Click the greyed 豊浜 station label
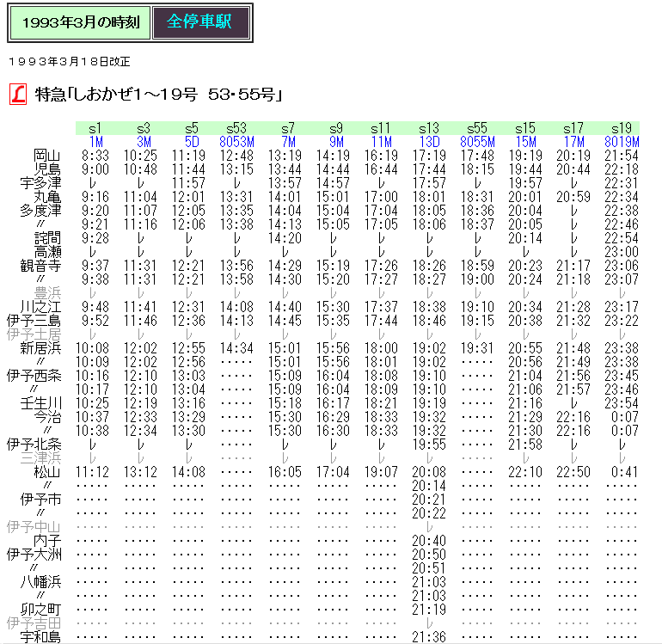 click(47, 293)
